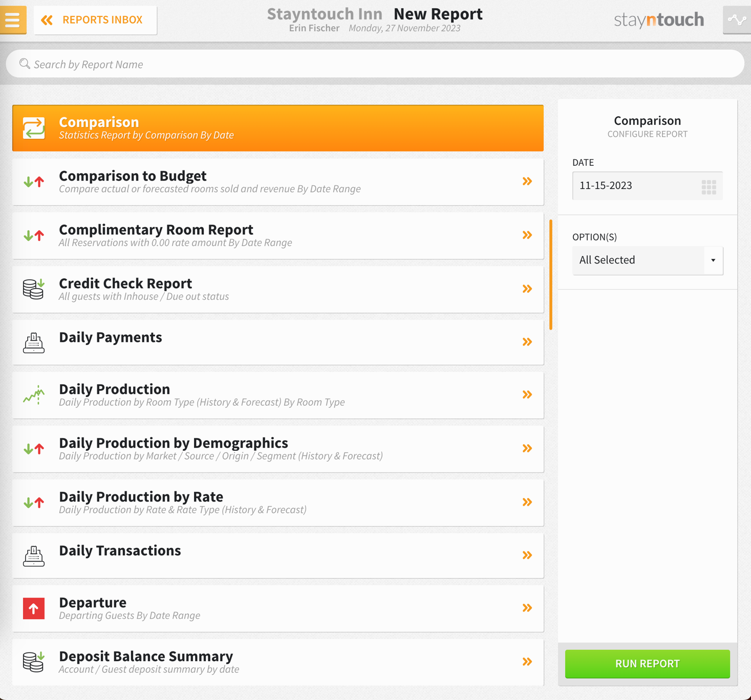Screen dimensions: 751x700
Task: Click 'All guests with Inhouse / Due out status'
Action: [x=144, y=296]
